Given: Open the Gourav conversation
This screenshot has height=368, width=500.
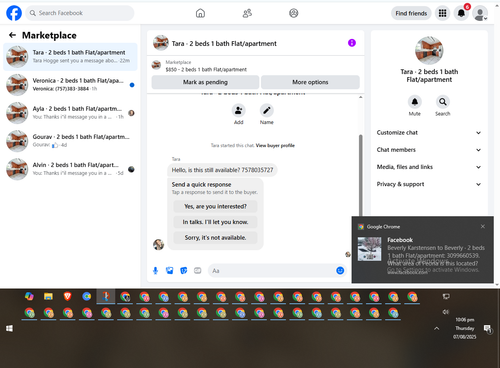Looking at the screenshot, I should [70, 141].
